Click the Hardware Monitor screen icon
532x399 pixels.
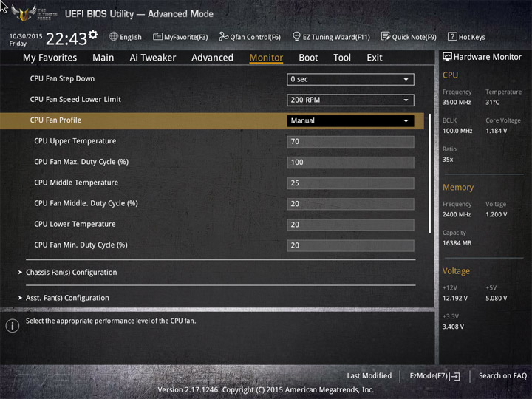pos(447,57)
